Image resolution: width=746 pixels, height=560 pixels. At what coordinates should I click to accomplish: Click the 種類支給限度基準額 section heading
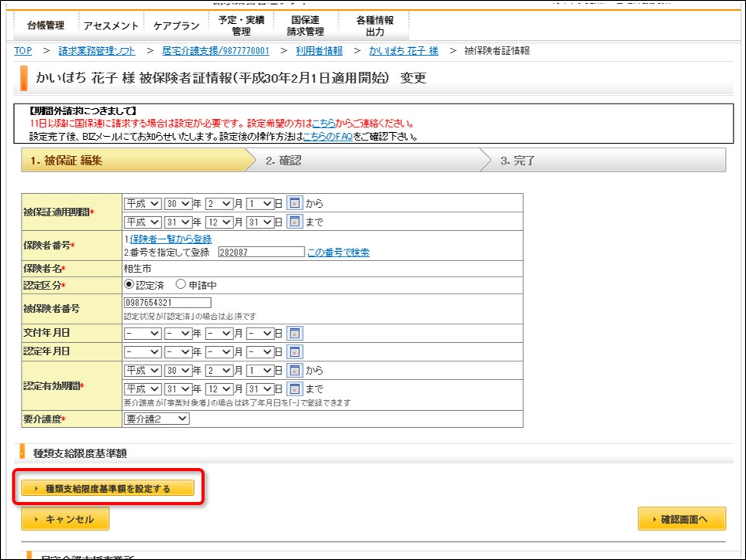80,453
